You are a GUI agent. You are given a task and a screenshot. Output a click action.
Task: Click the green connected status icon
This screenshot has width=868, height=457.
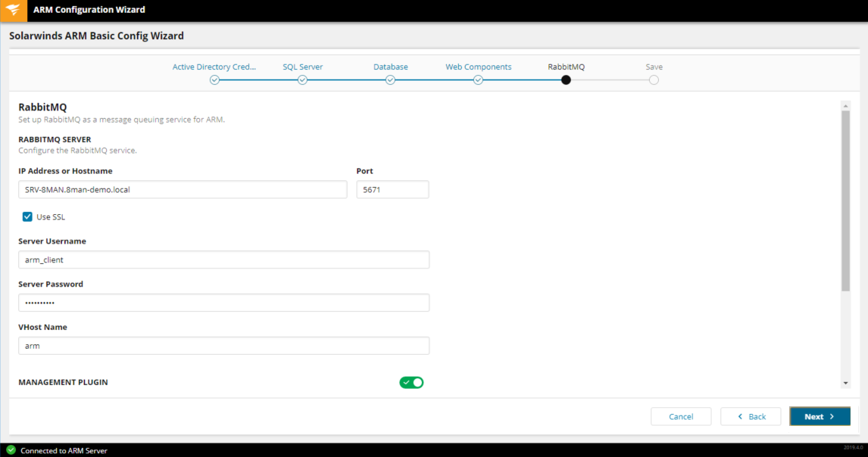pos(11,450)
